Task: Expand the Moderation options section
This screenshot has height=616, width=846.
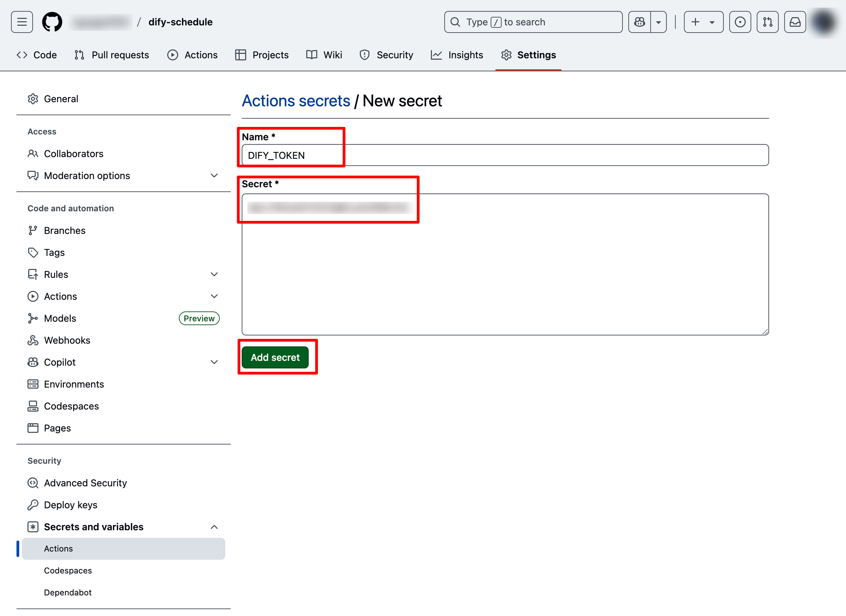Action: point(214,176)
